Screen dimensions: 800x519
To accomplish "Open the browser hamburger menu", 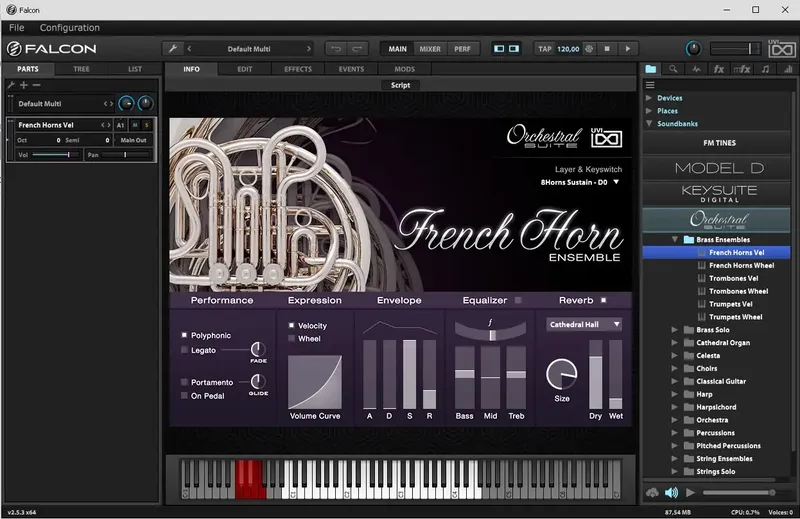I will pos(650,85).
